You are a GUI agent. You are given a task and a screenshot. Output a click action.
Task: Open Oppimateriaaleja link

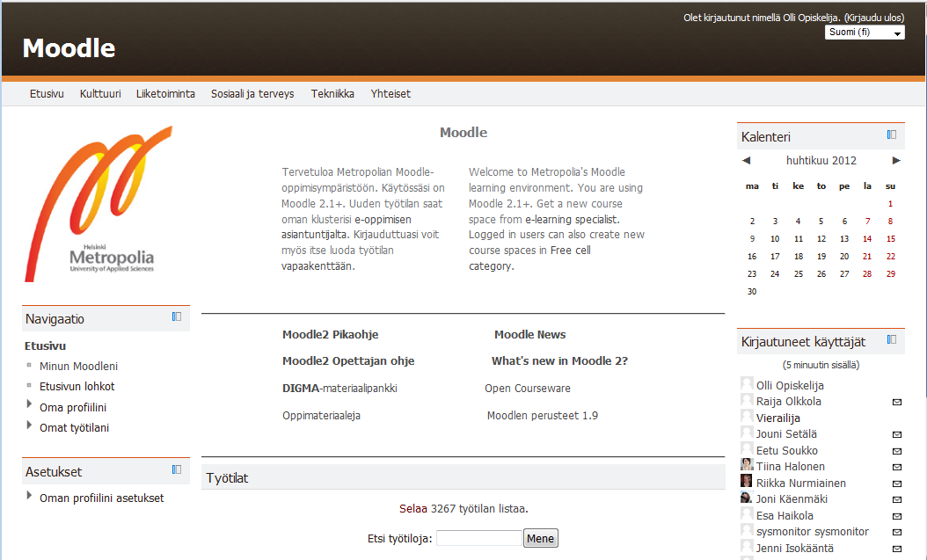pyautogui.click(x=321, y=416)
